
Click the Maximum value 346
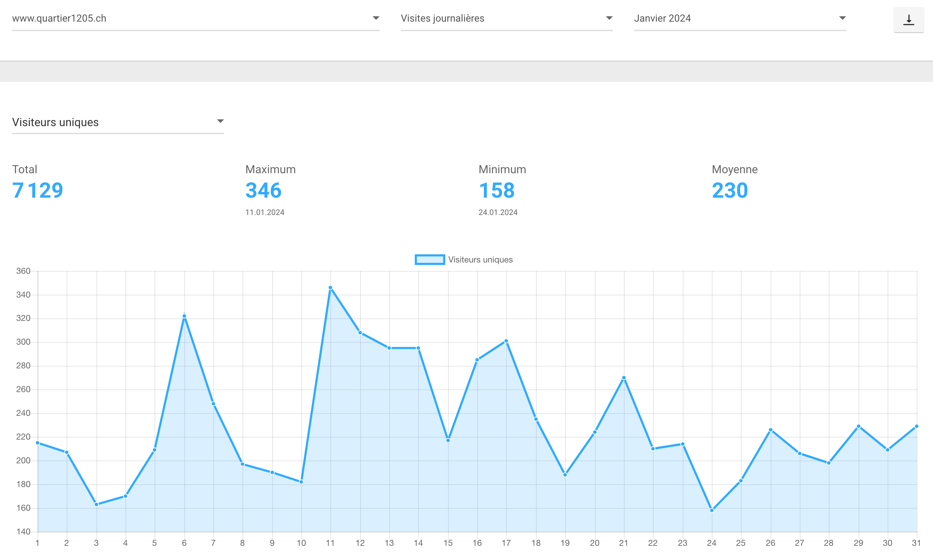[x=263, y=190]
